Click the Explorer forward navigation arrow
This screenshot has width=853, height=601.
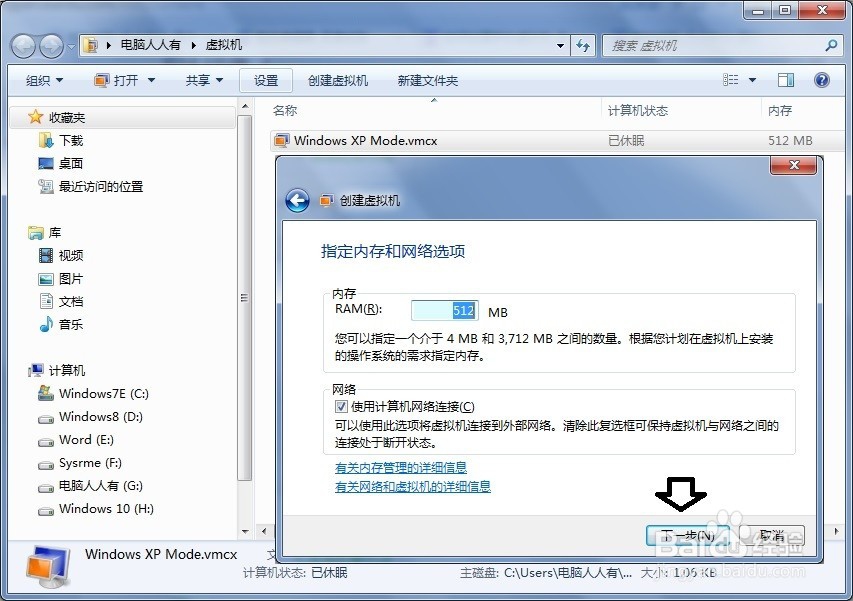coord(51,46)
